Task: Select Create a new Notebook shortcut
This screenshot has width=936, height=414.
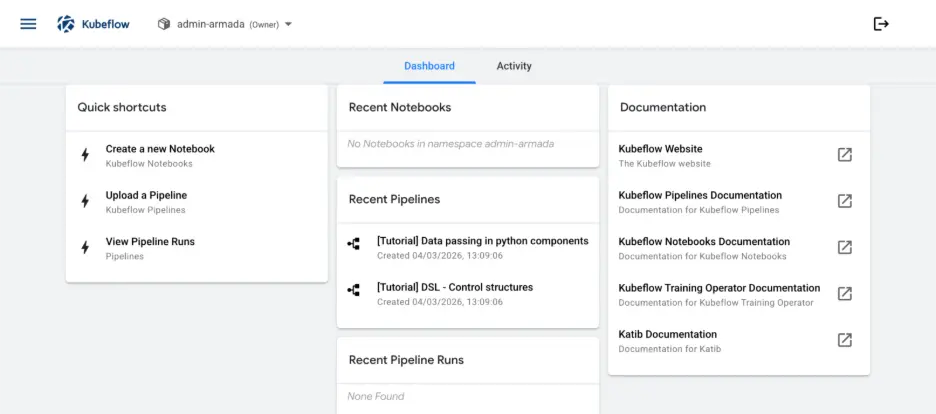Action: (x=160, y=149)
